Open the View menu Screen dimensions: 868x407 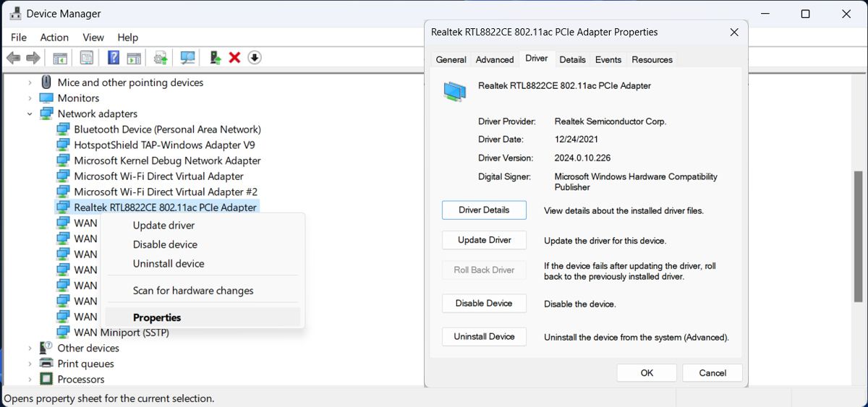pos(93,37)
